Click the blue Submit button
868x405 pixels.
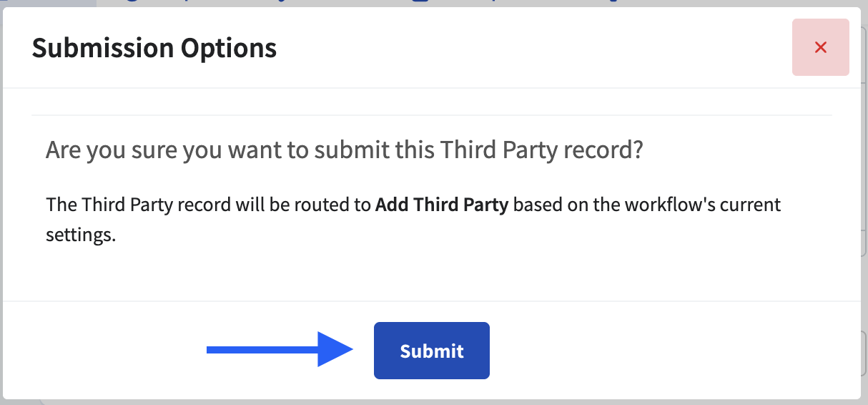[431, 351]
